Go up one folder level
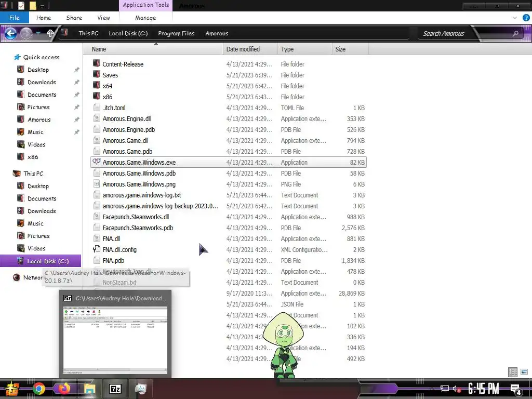Screen dimensions: 532x399 click(x=50, y=33)
